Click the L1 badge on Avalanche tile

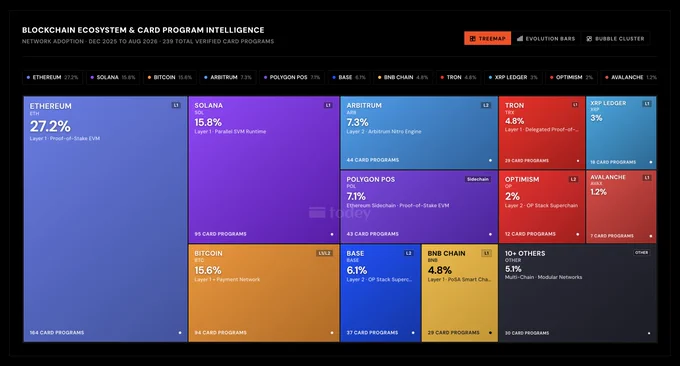[x=647, y=178]
